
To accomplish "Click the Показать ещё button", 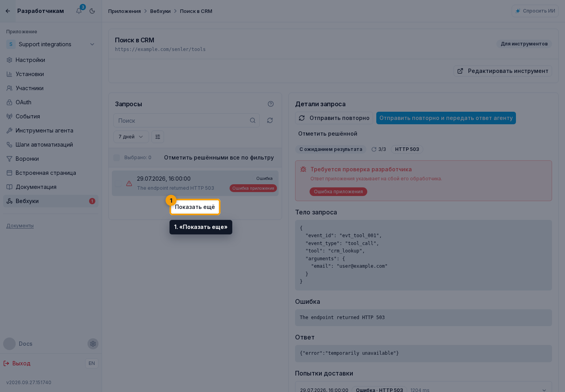I will pos(195,207).
